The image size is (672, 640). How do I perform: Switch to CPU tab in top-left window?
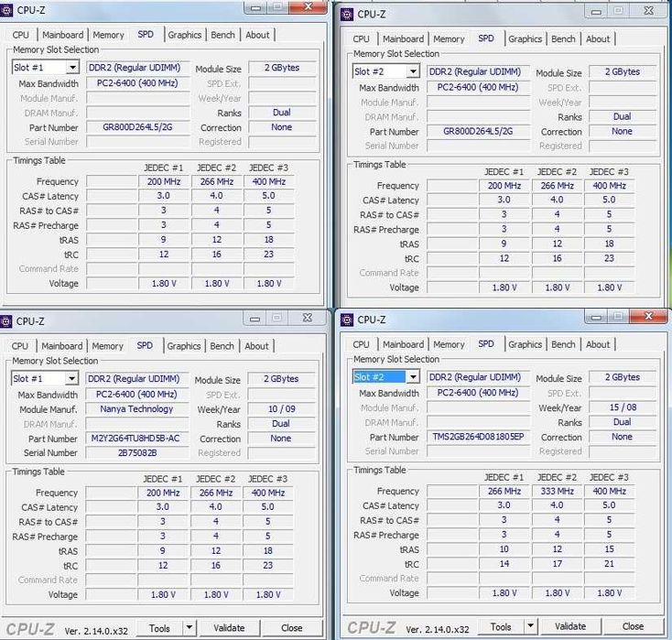click(20, 35)
